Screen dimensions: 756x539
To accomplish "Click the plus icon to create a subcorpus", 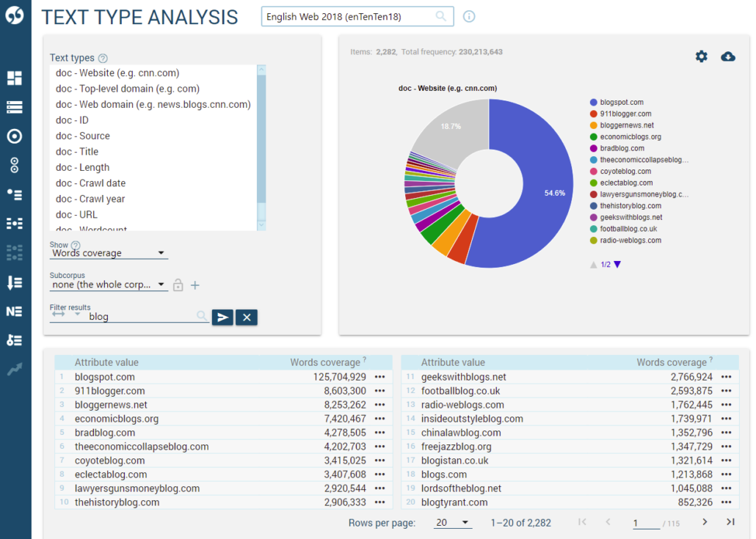I will click(x=195, y=285).
